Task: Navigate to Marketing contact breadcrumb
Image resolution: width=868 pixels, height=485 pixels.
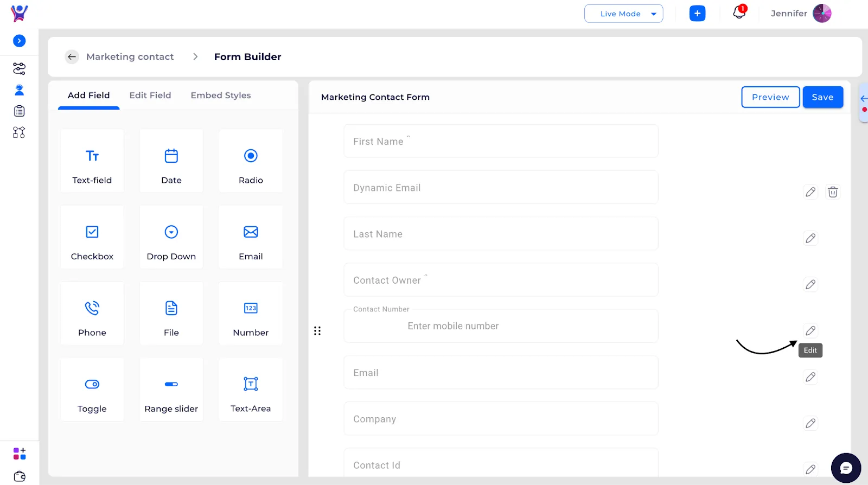Action: tap(130, 57)
